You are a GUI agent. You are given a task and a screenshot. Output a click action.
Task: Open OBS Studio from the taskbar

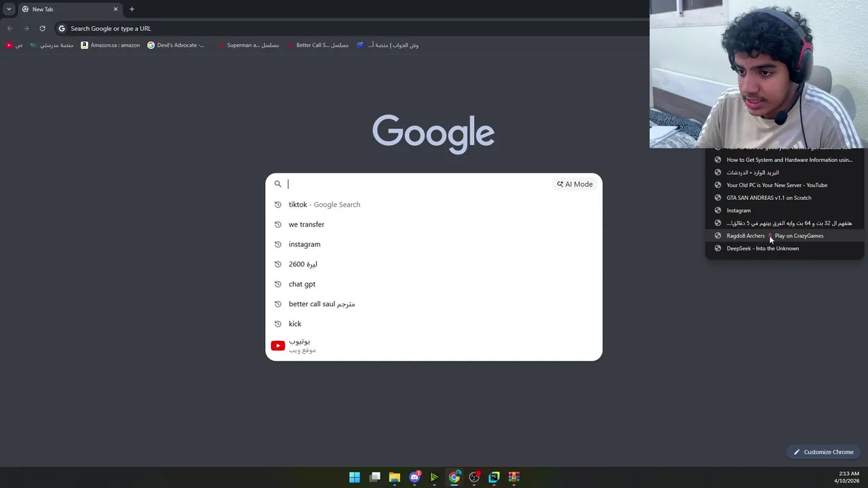pyautogui.click(x=474, y=477)
